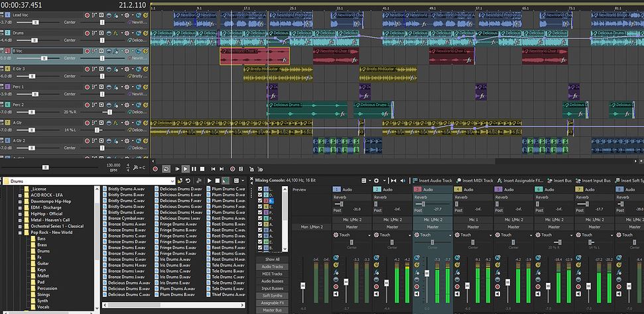Screen dimensions: 644x314
Task: Mute the B Voc track in the track list
Action: (x=139, y=51)
